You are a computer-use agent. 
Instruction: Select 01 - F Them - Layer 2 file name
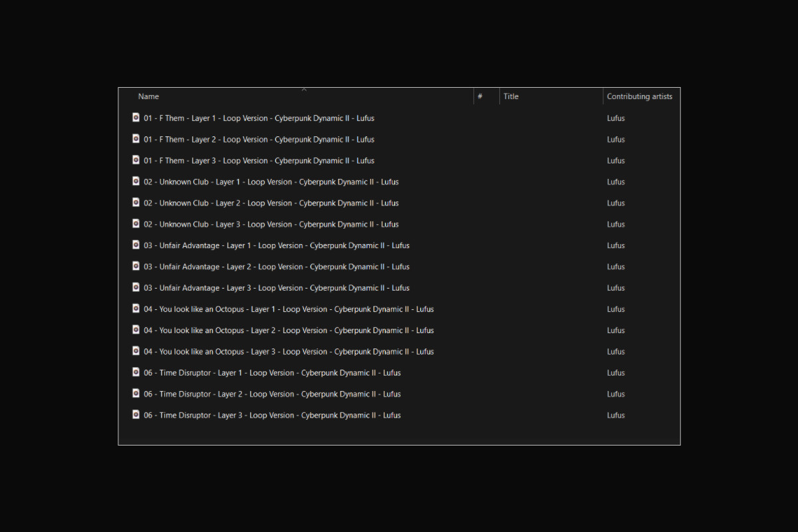259,140
